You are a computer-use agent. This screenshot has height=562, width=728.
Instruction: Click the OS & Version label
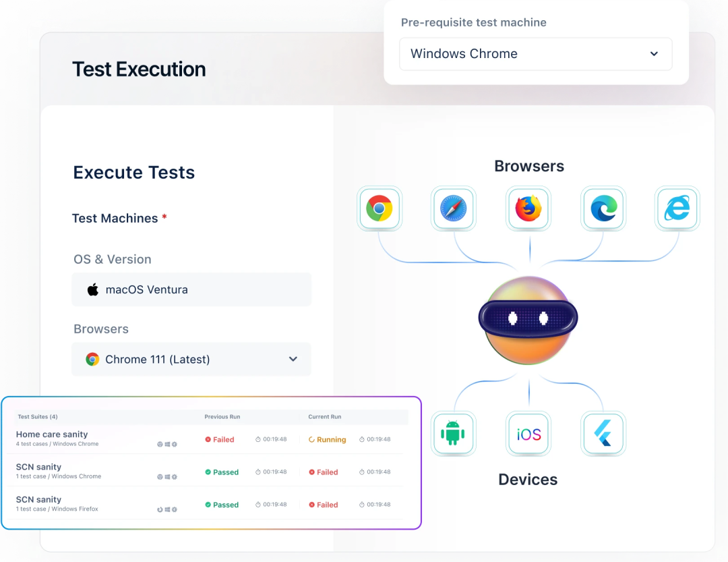[113, 259]
